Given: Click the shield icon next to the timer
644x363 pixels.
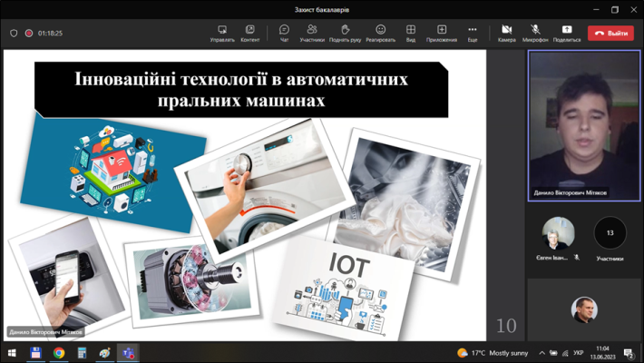Looking at the screenshot, I should [14, 34].
